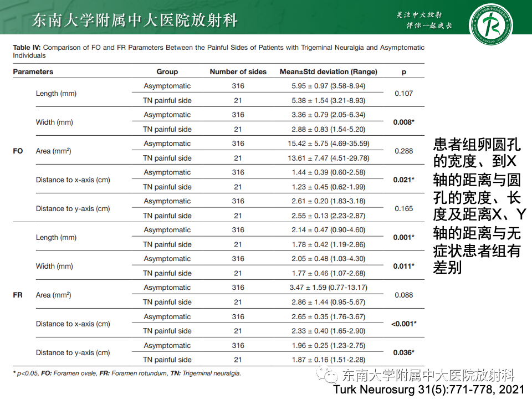Image resolution: width=532 pixels, height=399 pixels.
Task: Click the 'Group' column header
Action: [x=167, y=71]
